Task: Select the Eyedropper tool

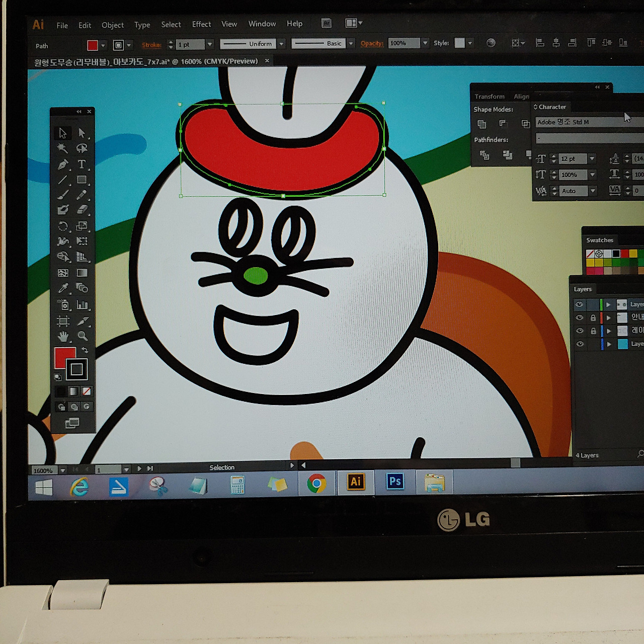Action: (x=62, y=288)
